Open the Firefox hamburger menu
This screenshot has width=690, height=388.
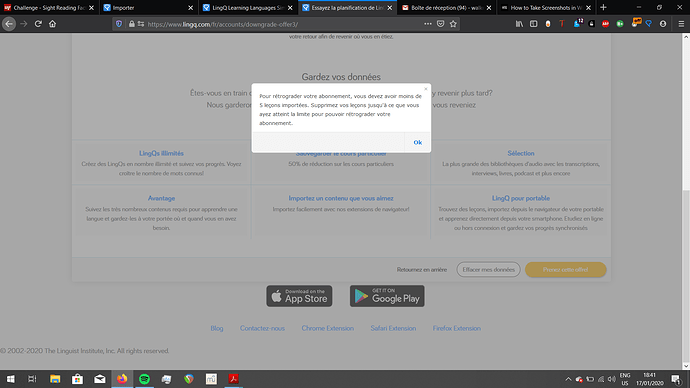681,24
